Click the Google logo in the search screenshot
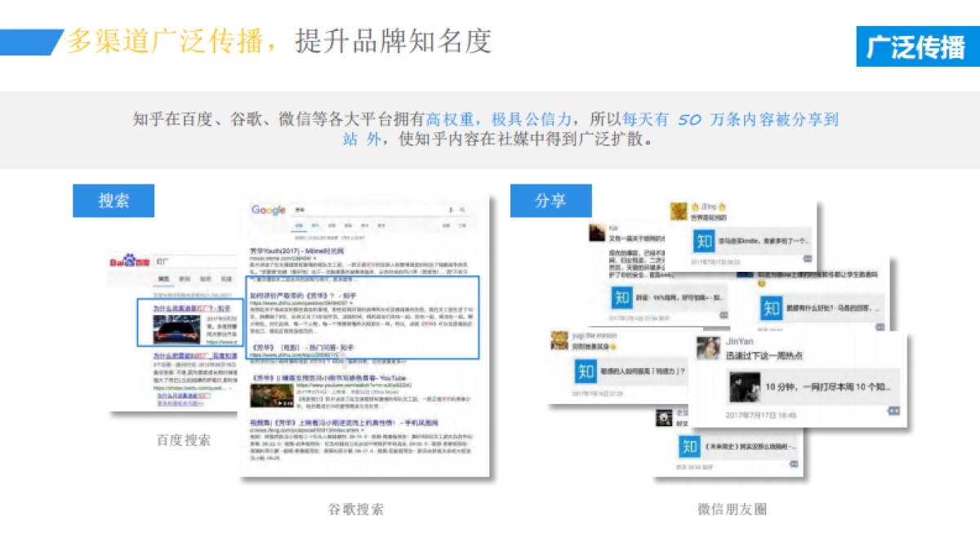This screenshot has width=980, height=551. tap(267, 210)
